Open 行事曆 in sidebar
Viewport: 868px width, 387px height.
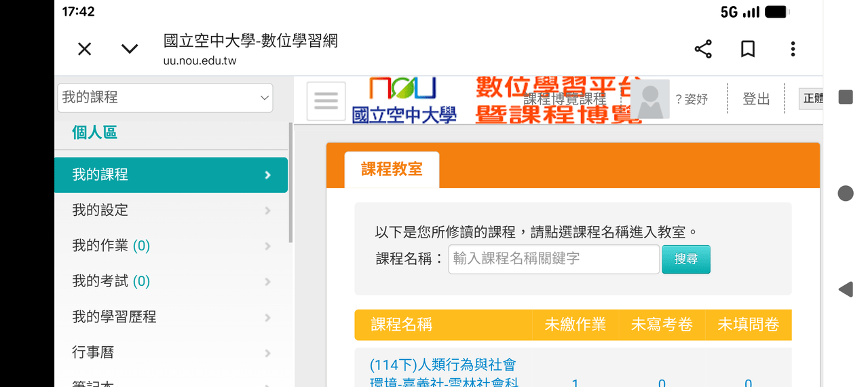coord(171,352)
